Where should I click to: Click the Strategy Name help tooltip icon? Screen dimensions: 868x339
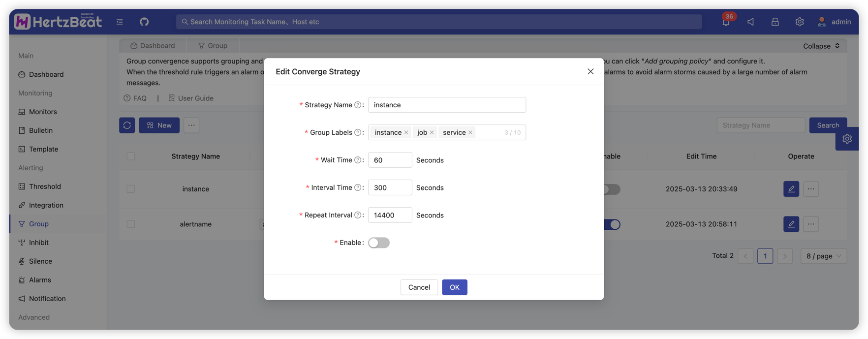[x=358, y=105]
